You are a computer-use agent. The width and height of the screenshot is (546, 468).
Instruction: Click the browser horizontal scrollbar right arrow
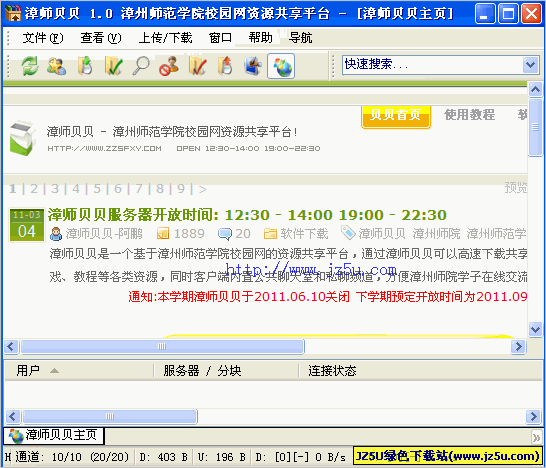click(518, 346)
